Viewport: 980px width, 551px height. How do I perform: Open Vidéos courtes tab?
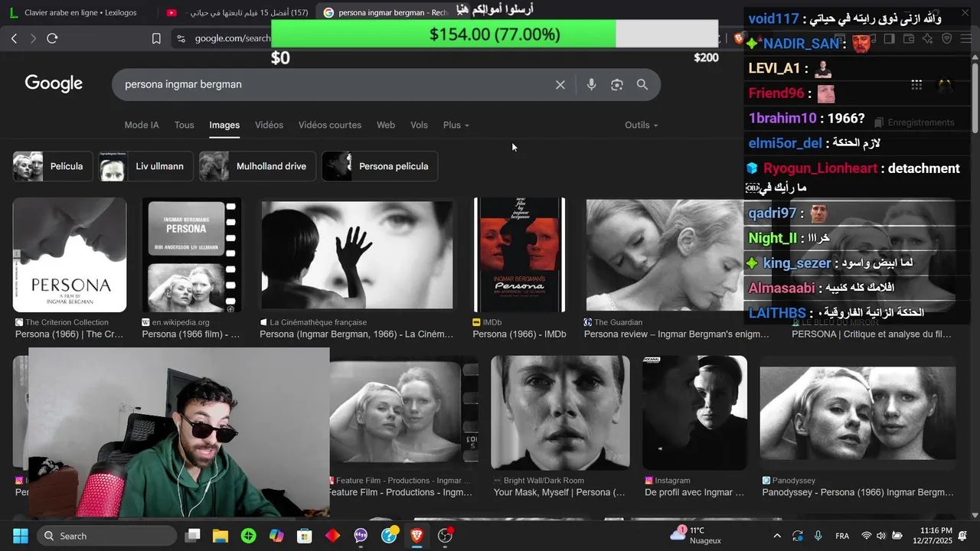(330, 125)
